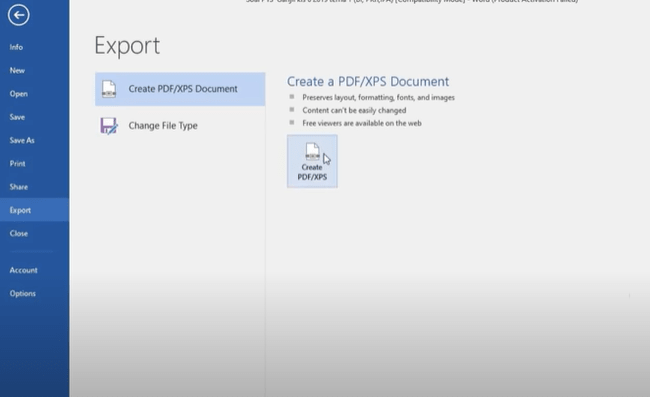The width and height of the screenshot is (650, 397).
Task: Open the Account page
Action: click(23, 270)
